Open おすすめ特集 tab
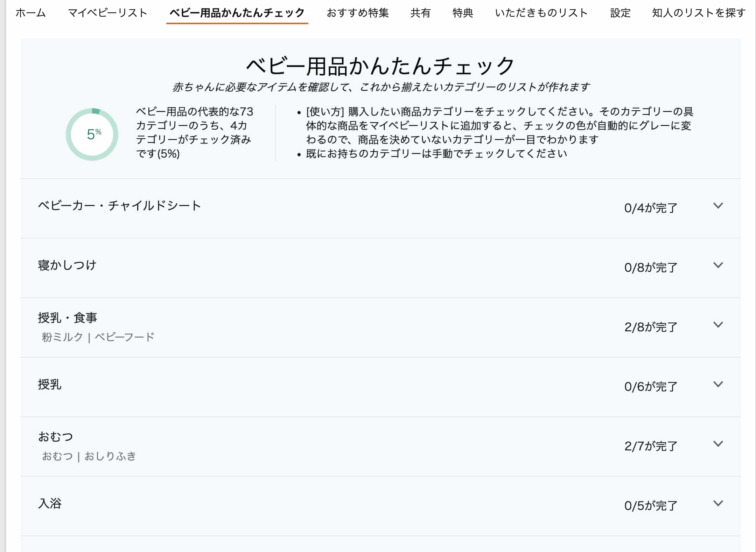756x552 pixels. pyautogui.click(x=358, y=13)
